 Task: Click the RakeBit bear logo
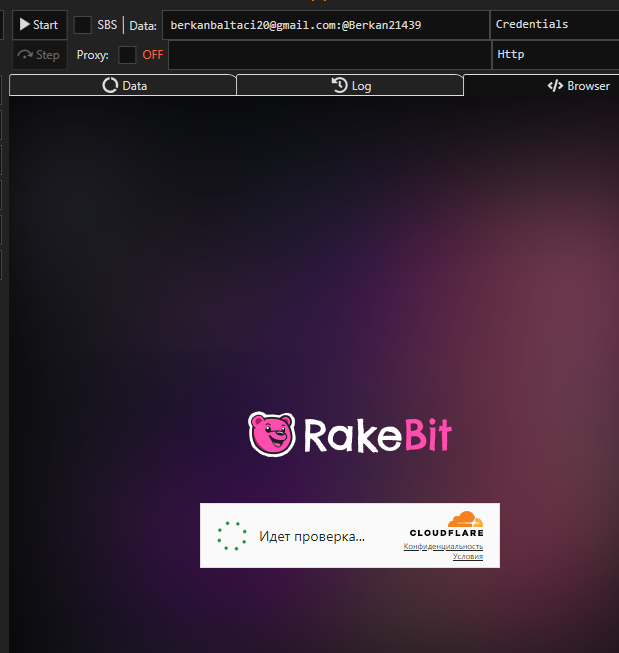[272, 434]
